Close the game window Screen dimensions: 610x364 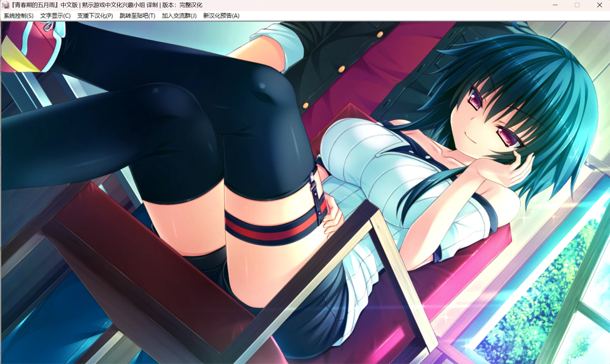[x=599, y=5]
